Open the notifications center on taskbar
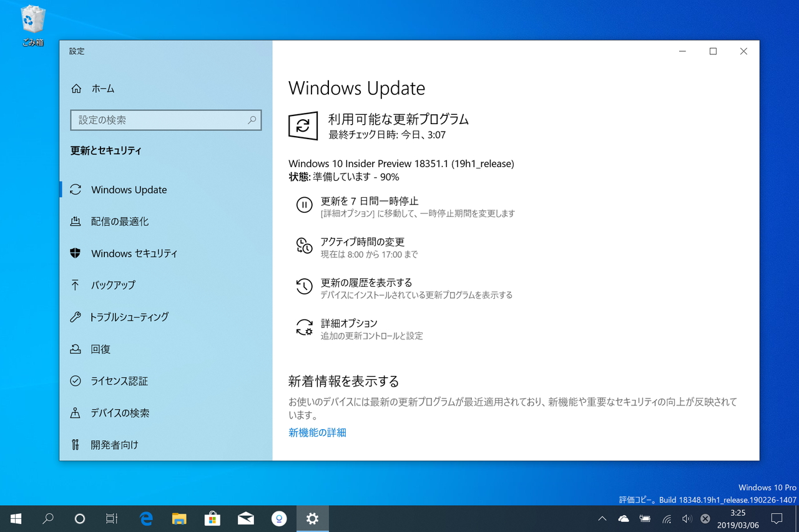 777,518
